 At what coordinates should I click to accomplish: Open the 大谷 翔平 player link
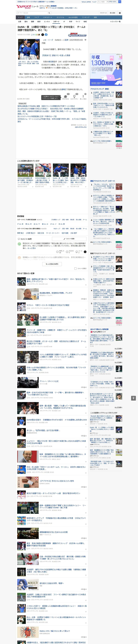[x=74, y=233]
